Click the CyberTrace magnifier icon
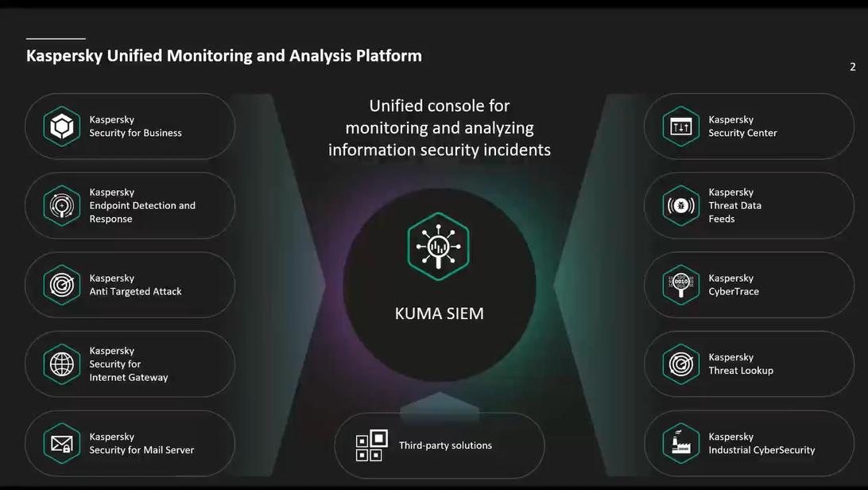Viewport: 868px width, 490px height. [x=681, y=285]
